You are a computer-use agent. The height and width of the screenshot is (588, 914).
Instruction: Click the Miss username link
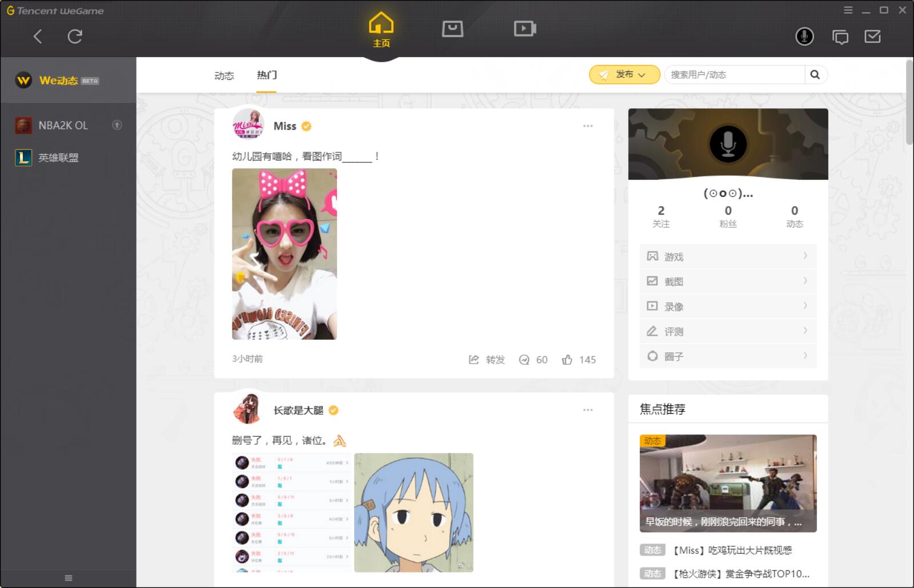(x=284, y=126)
